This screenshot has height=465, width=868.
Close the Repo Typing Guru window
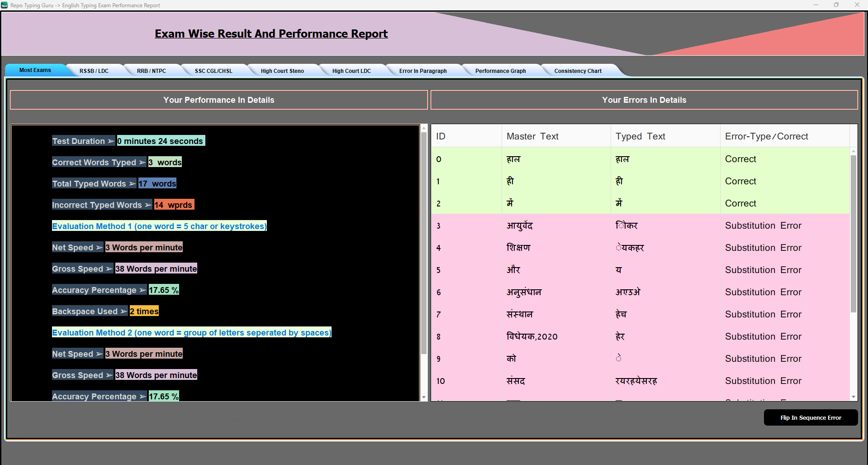tap(857, 5)
